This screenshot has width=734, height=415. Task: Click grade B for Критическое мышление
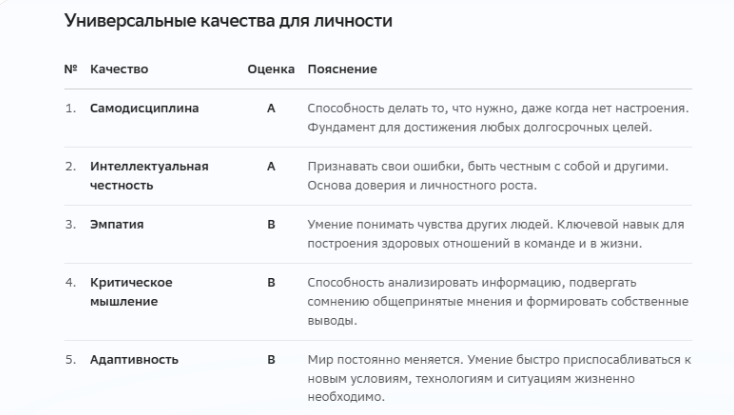point(271,283)
